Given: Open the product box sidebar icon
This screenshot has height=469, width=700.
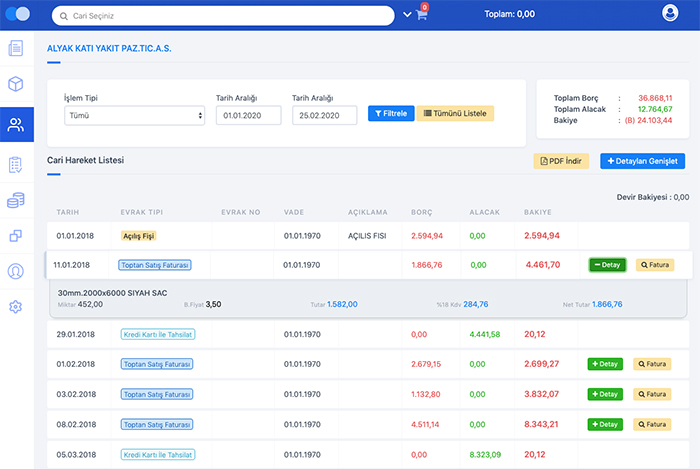Looking at the screenshot, I should [16, 84].
